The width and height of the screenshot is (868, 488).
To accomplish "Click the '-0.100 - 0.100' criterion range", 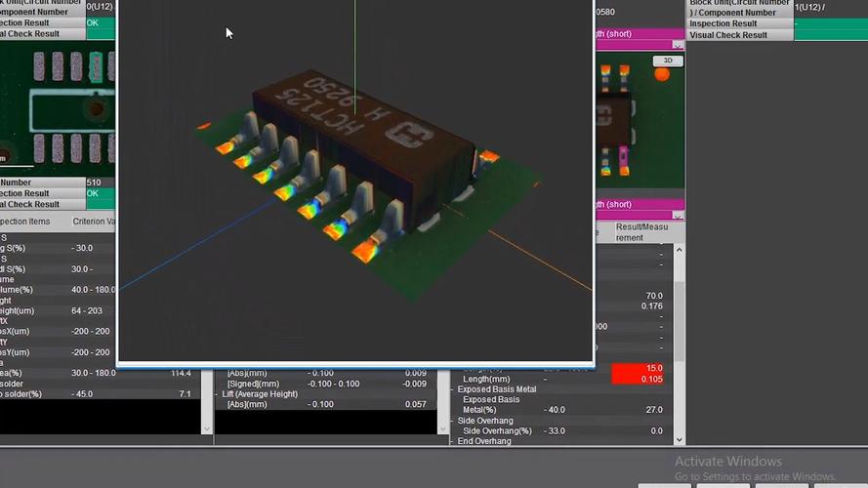I will (333, 384).
